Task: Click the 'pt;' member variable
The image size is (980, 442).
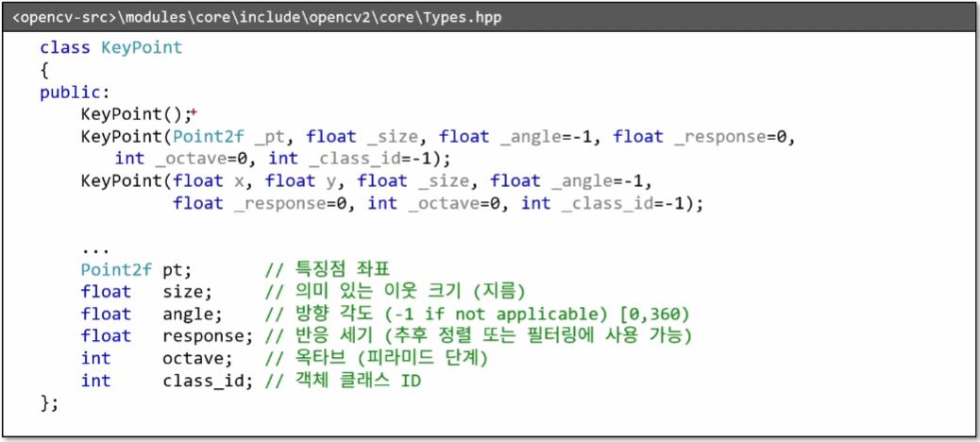Action: (x=177, y=271)
